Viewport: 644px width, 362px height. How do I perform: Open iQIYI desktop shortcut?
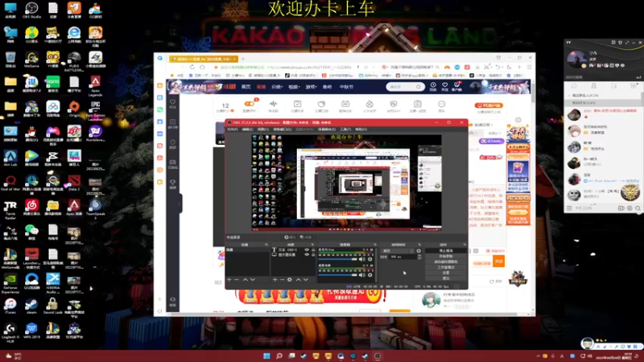point(52,84)
